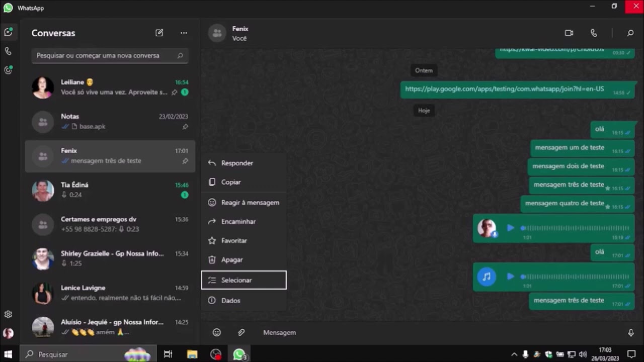Open the play.google.com WhatsApp testing link

tap(504, 89)
